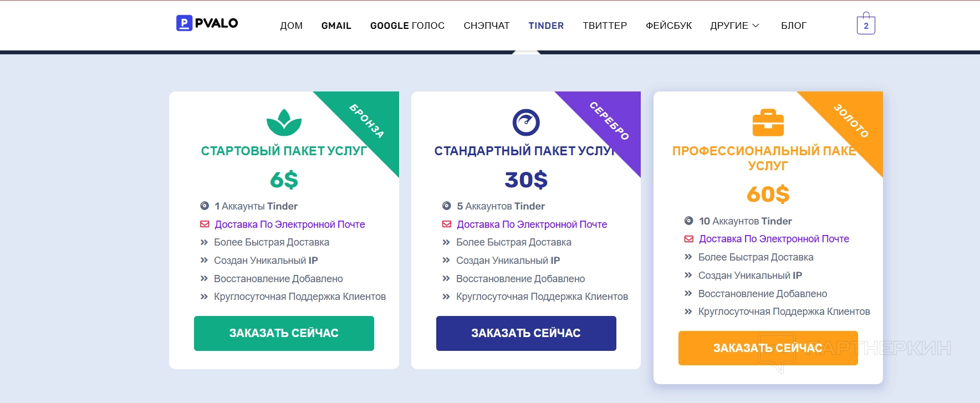The height and width of the screenshot is (403, 980).
Task: Click the Gold corner ribbon badge
Action: click(851, 120)
